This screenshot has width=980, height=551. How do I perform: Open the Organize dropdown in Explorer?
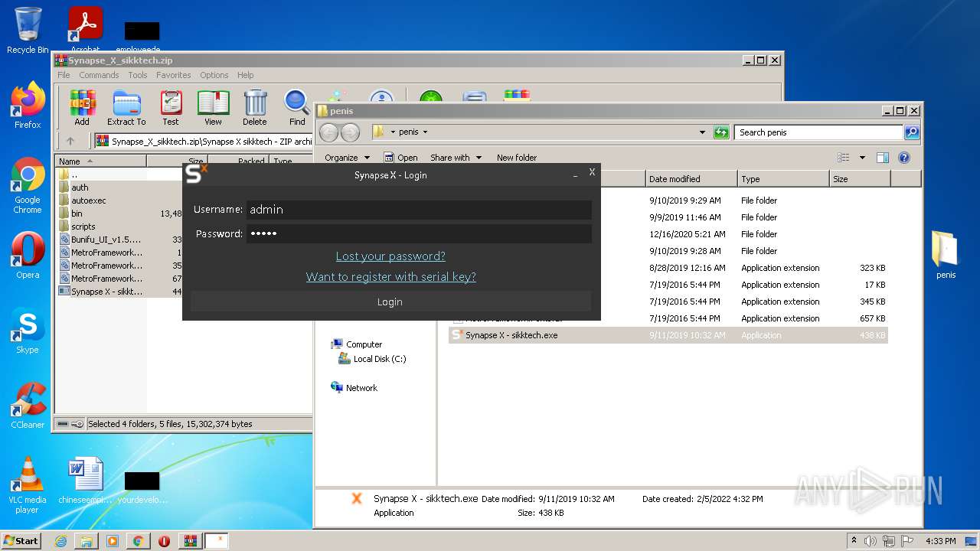[x=347, y=158]
